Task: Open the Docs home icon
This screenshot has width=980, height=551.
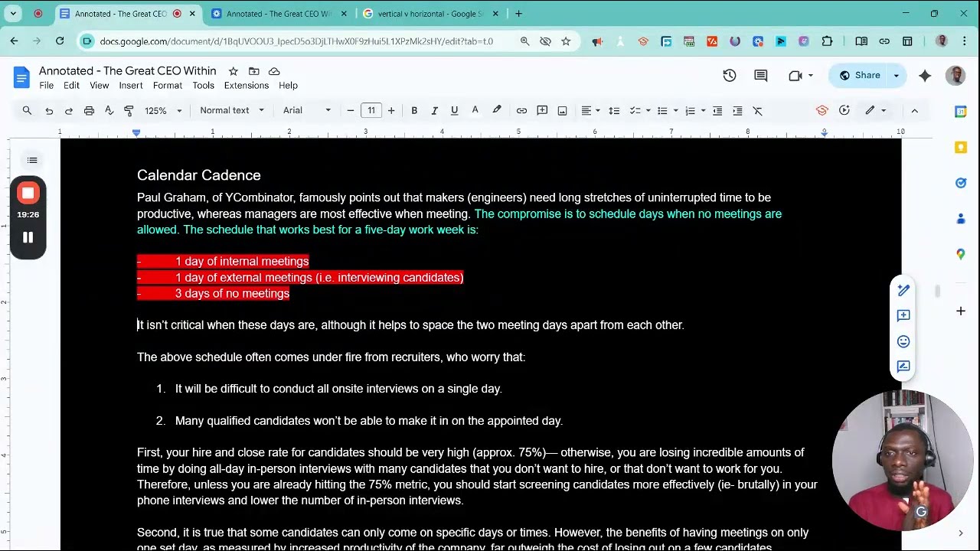Action: click(21, 77)
